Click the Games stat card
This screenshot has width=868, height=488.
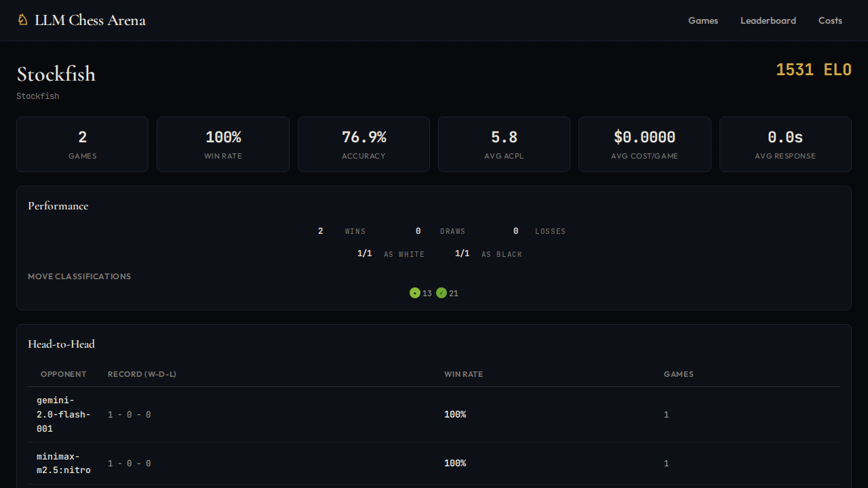83,144
